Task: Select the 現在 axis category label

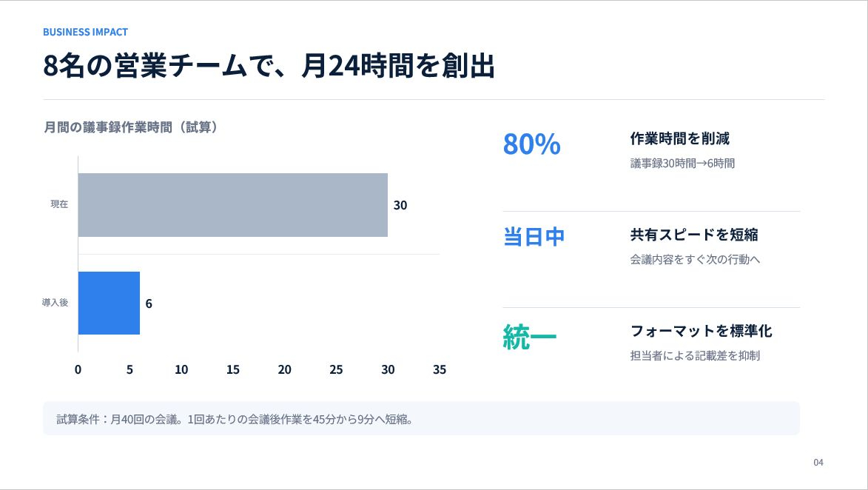Action: click(59, 204)
